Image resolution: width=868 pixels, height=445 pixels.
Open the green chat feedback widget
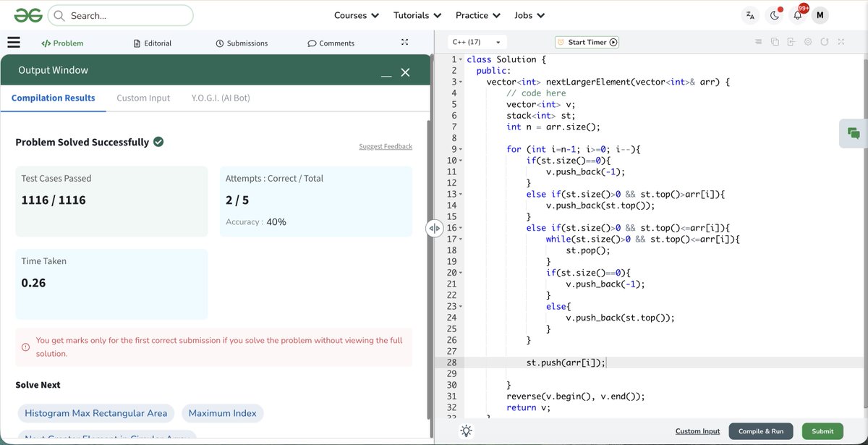854,133
